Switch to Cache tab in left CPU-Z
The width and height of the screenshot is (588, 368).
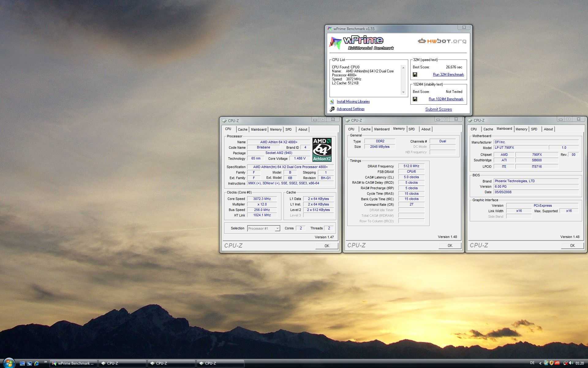(x=243, y=129)
